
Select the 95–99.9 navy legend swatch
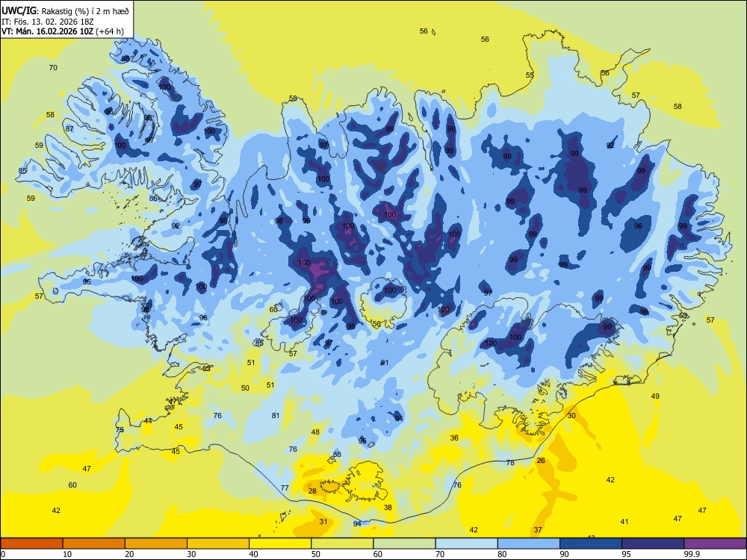[653, 544]
